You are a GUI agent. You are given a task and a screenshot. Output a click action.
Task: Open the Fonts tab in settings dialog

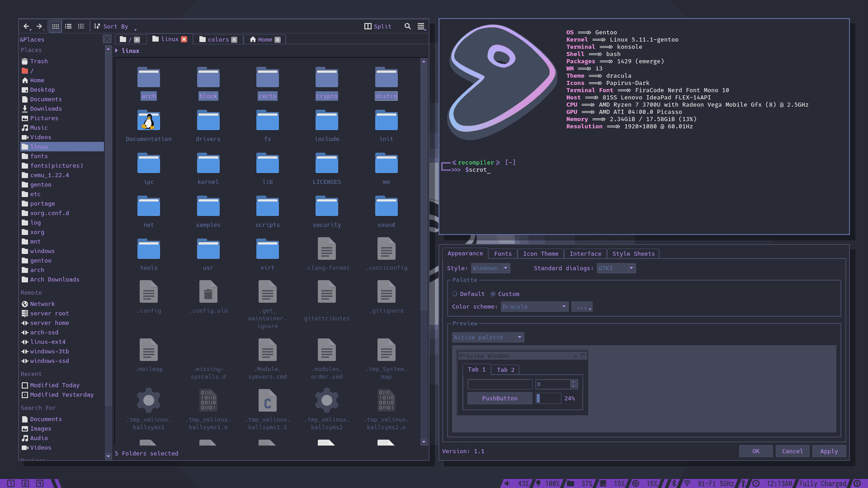coord(503,254)
